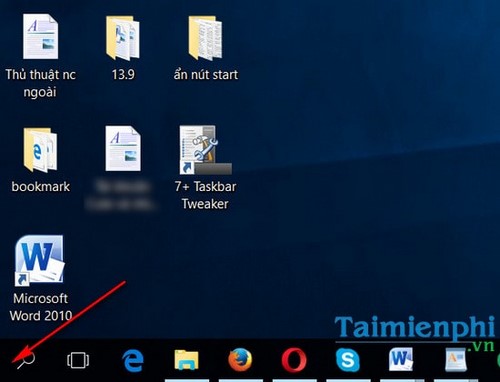The height and width of the screenshot is (382, 500).
Task: Click the 'Thủ thuật nc ngoài' label
Action: click(x=40, y=83)
